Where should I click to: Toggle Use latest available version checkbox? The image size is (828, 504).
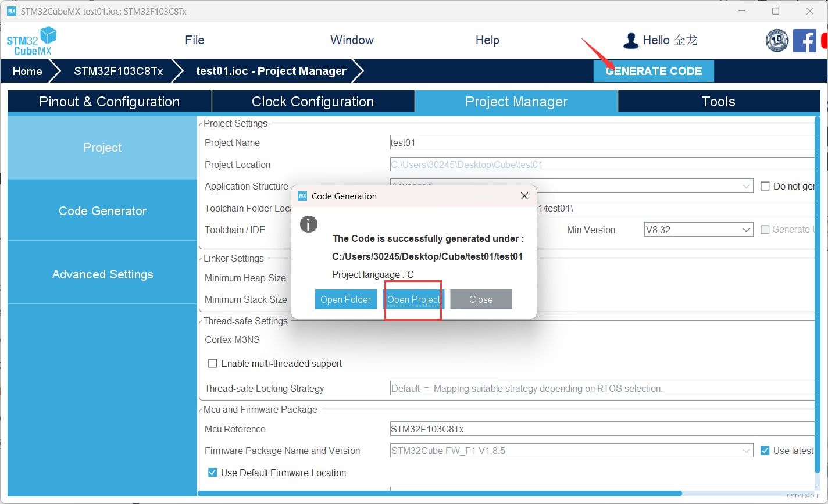765,451
